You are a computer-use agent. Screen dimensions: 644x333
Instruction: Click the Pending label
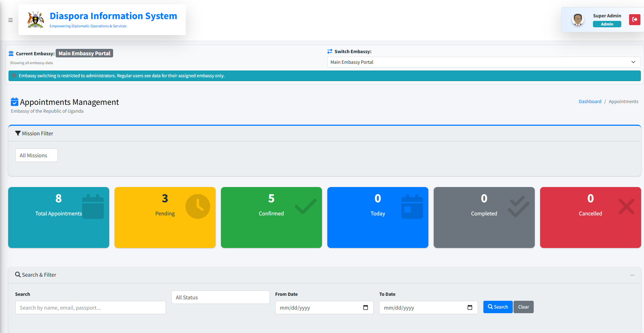[165, 213]
